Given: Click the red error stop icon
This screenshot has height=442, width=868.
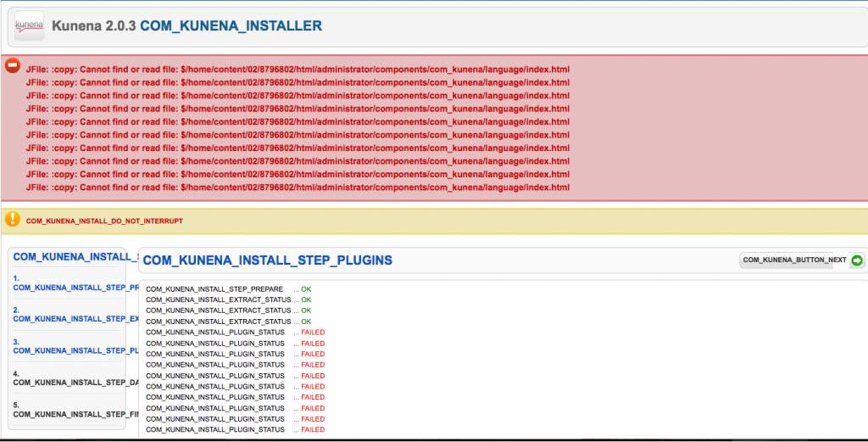Looking at the screenshot, I should point(13,66).
